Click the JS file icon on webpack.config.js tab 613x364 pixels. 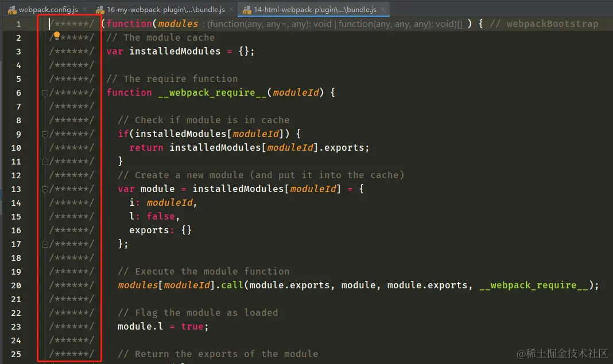[11, 10]
